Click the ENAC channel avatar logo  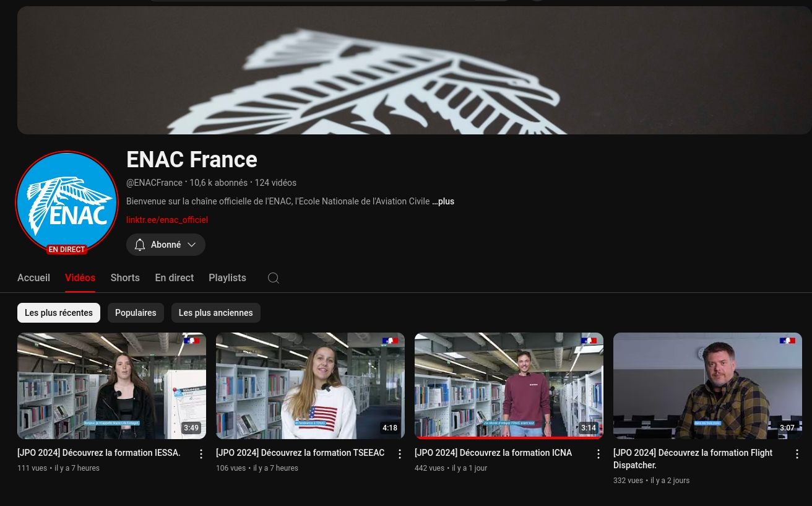pos(67,203)
